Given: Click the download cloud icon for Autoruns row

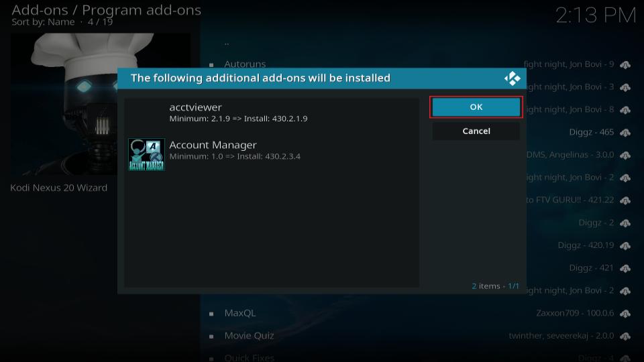Looking at the screenshot, I should pyautogui.click(x=625, y=65).
